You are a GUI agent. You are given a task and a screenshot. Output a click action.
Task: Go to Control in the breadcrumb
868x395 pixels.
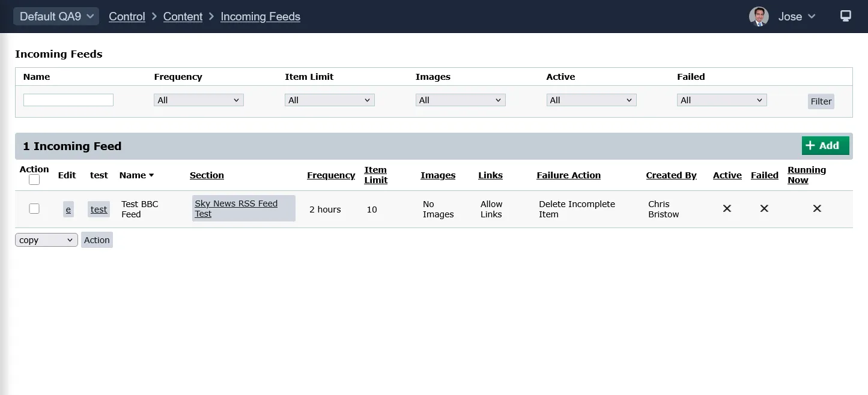pyautogui.click(x=127, y=16)
